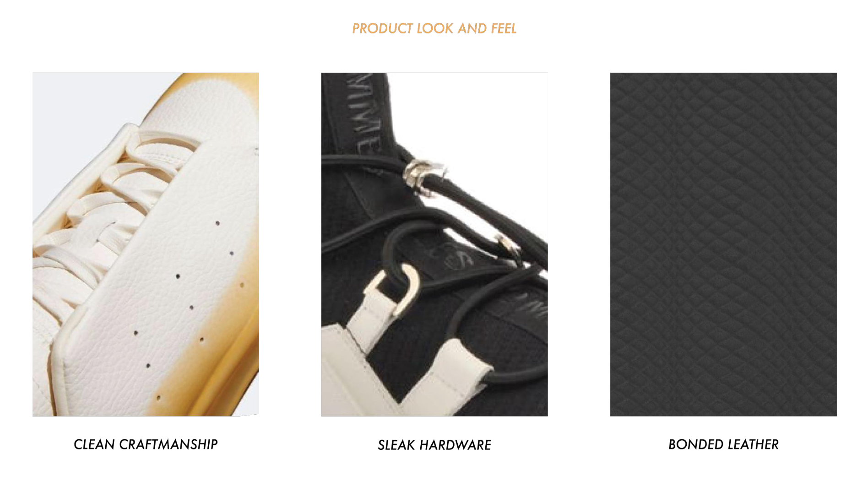Click the word 'BONDED' in the right caption

click(696, 444)
